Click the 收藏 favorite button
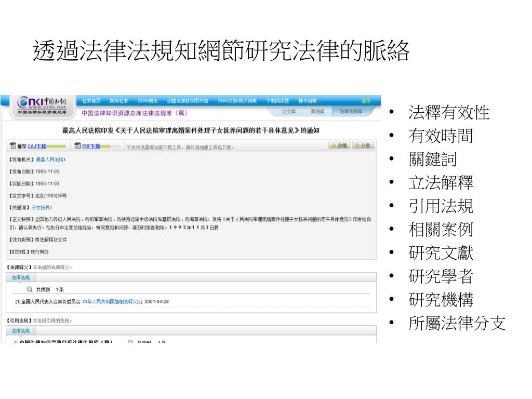Image resolution: width=532 pixels, height=399 pixels. 339,145
